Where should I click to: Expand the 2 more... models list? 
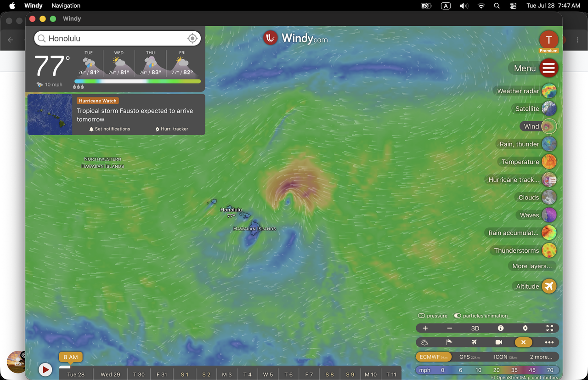coord(541,357)
